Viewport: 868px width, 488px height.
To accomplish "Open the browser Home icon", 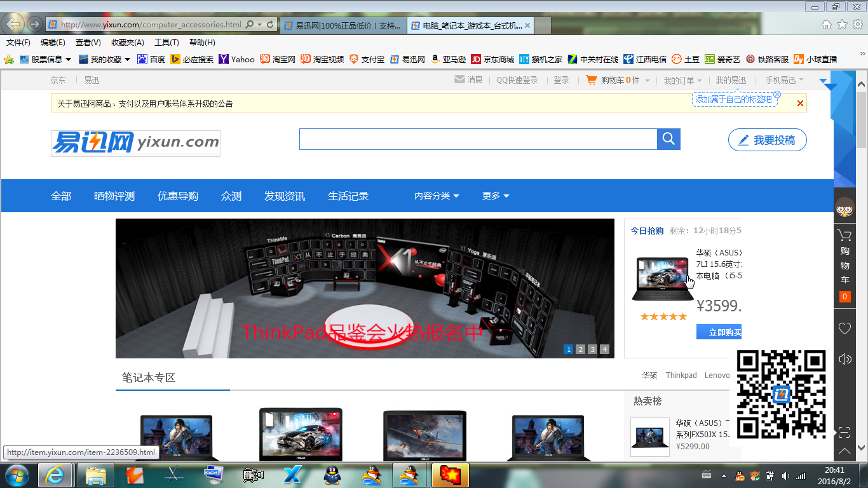I will pos(826,25).
